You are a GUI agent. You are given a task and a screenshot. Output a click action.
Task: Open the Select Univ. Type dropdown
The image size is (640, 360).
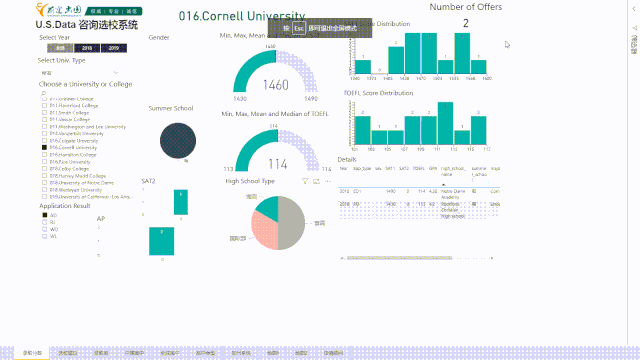pyautogui.click(x=79, y=73)
